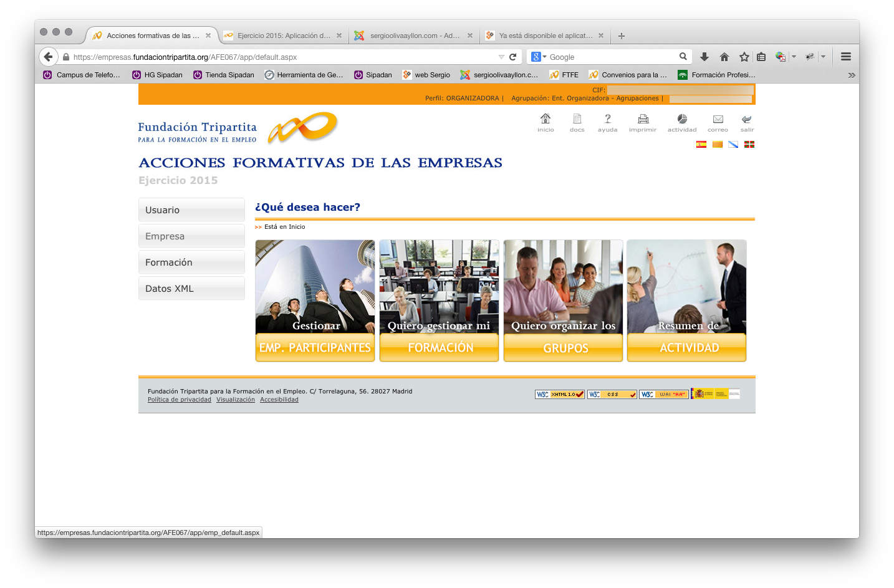894x588 pixels.
Task: Open the Formación sidebar menu
Action: (191, 263)
